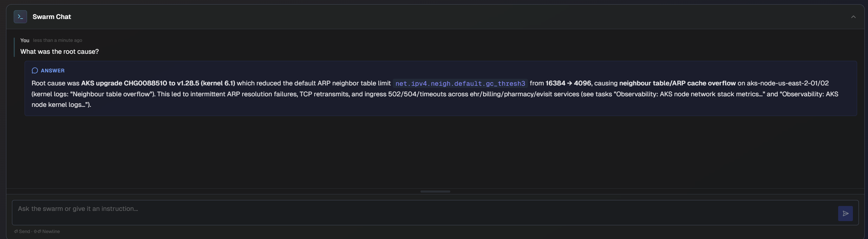Click the 'Send · Newline' hint text
Image resolution: width=868 pixels, height=239 pixels.
pos(37,232)
